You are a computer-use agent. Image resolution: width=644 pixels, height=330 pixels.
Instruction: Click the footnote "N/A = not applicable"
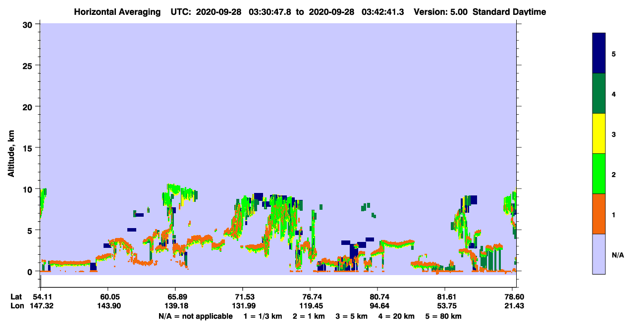coord(195,316)
